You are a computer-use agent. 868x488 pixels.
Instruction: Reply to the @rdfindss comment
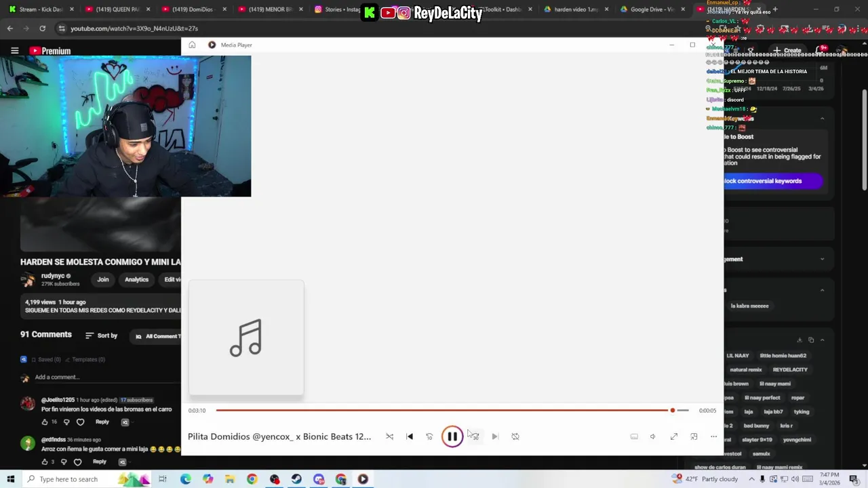point(100,462)
